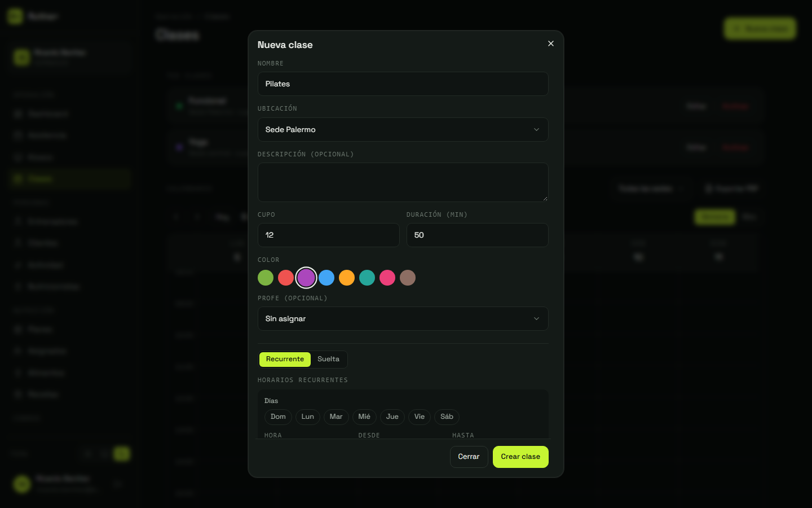Viewport: 812px width, 508px height.
Task: Submit with the Crear clase button
Action: [x=520, y=457]
